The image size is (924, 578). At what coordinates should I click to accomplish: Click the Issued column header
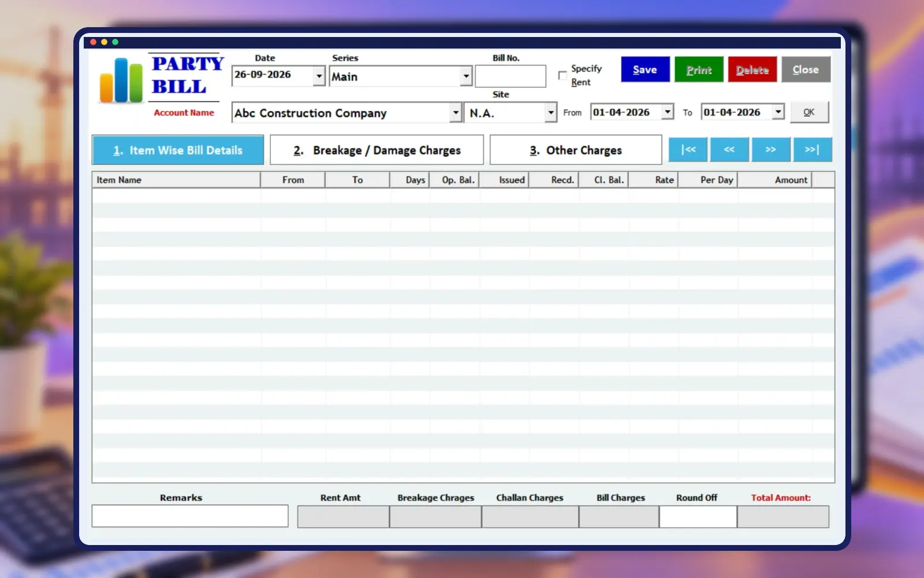pyautogui.click(x=504, y=180)
